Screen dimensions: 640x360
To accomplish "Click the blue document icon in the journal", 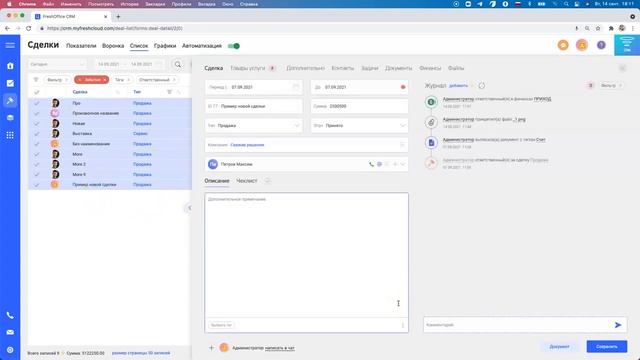I will click(x=431, y=142).
